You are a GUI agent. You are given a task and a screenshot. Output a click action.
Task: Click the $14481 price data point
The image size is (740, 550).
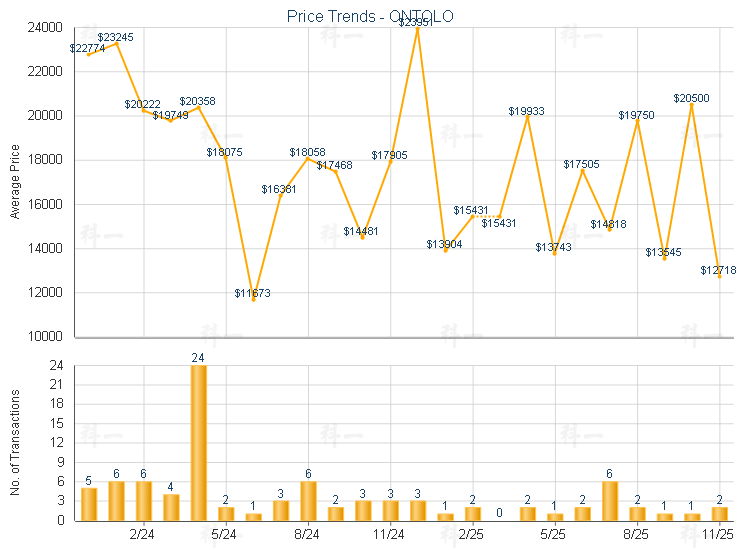coord(362,238)
